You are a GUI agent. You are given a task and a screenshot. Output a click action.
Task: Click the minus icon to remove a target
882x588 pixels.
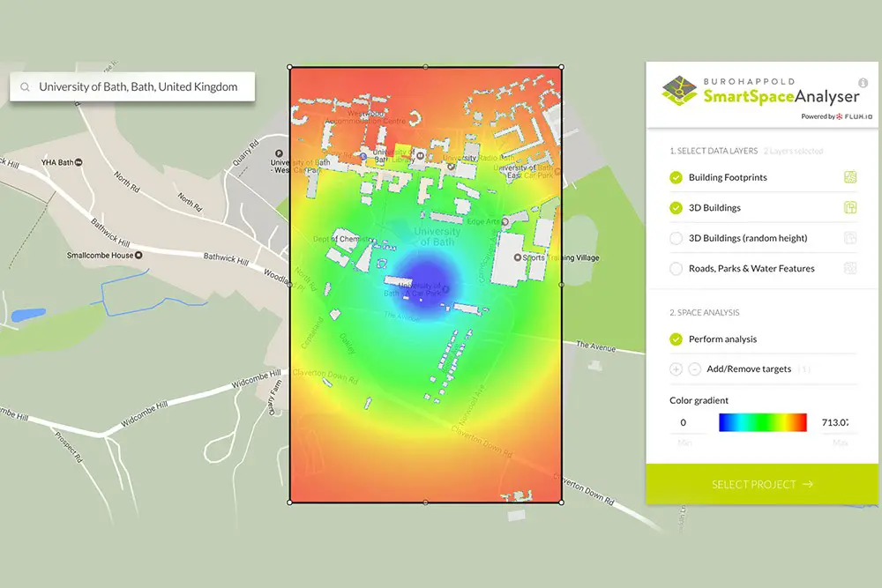pos(695,368)
